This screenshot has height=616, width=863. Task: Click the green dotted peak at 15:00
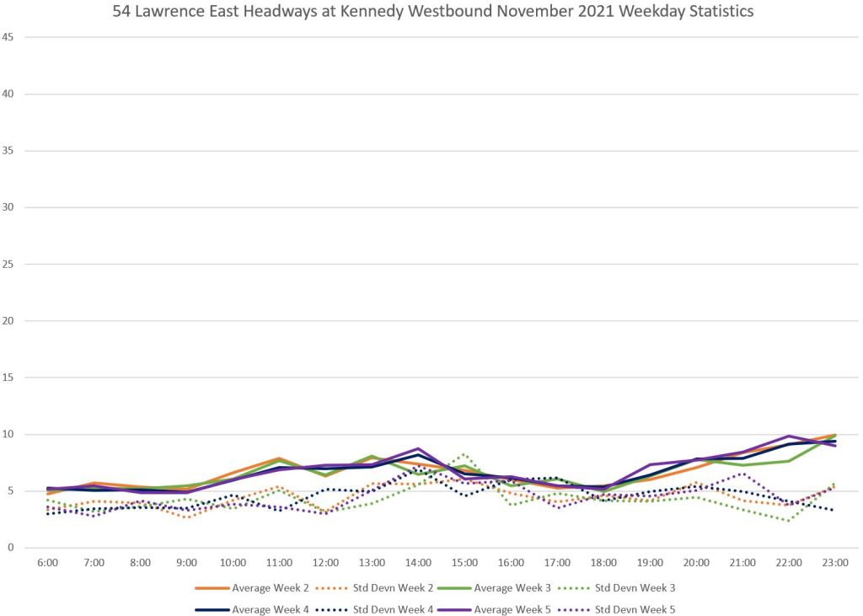(464, 453)
